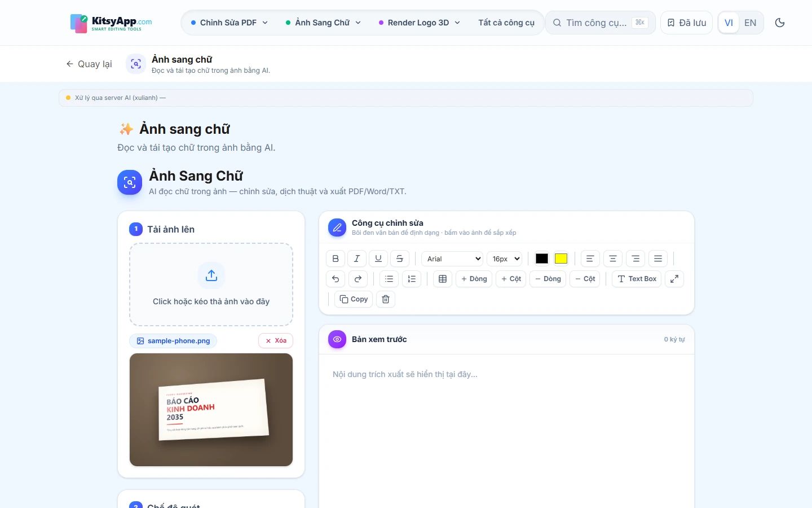Image resolution: width=812 pixels, height=508 pixels.
Task: Pick the black text color swatch
Action: click(x=542, y=259)
